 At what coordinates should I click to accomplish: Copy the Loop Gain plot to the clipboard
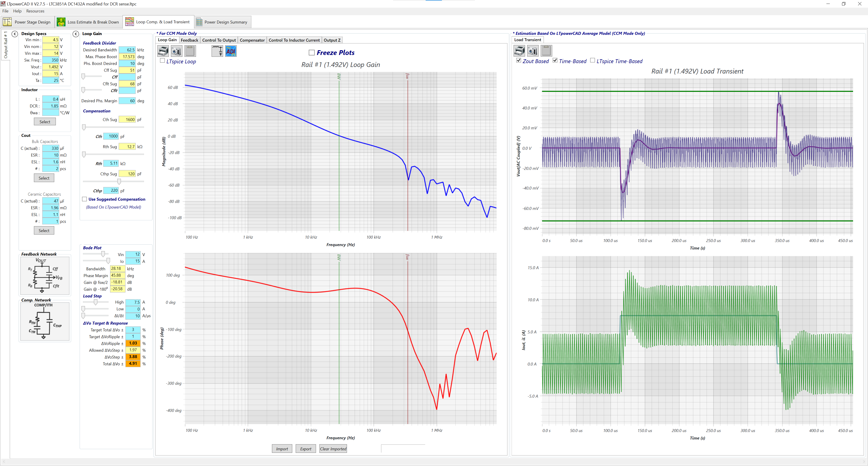tap(190, 51)
